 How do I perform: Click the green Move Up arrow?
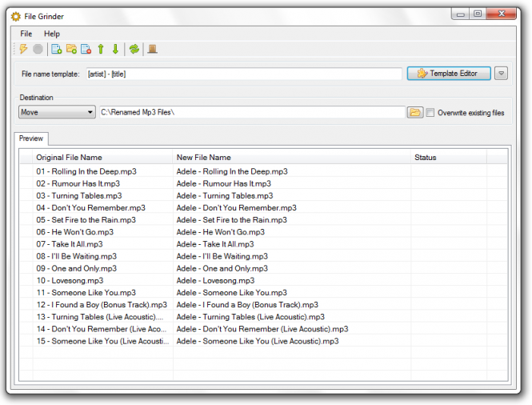click(101, 50)
